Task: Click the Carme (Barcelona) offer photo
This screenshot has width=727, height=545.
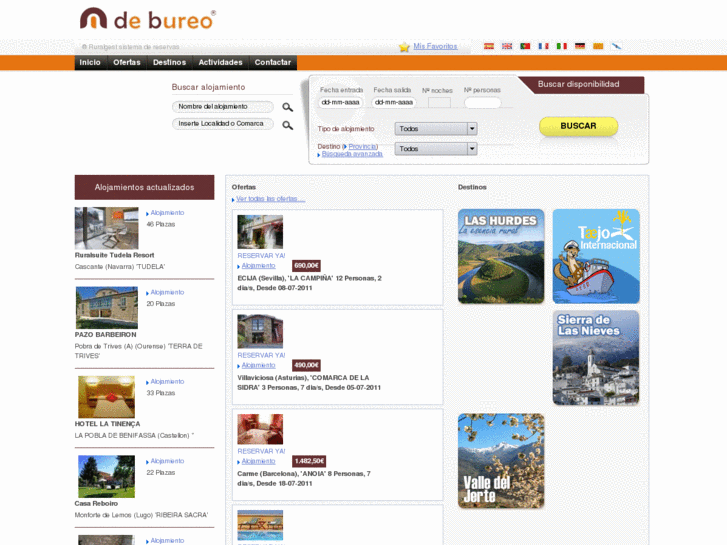Action: [260, 429]
